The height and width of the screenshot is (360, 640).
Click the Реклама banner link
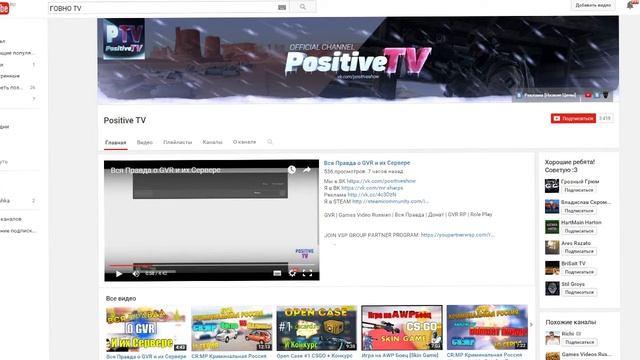click(547, 95)
